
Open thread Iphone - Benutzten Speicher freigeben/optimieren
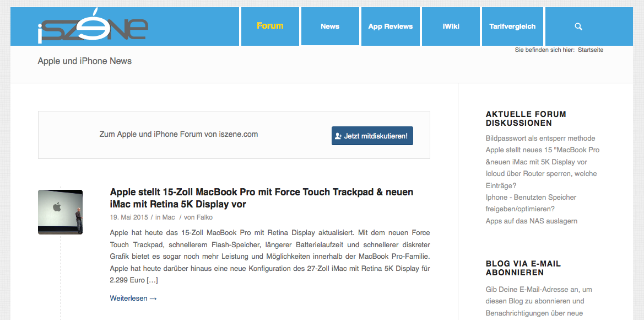tap(531, 203)
